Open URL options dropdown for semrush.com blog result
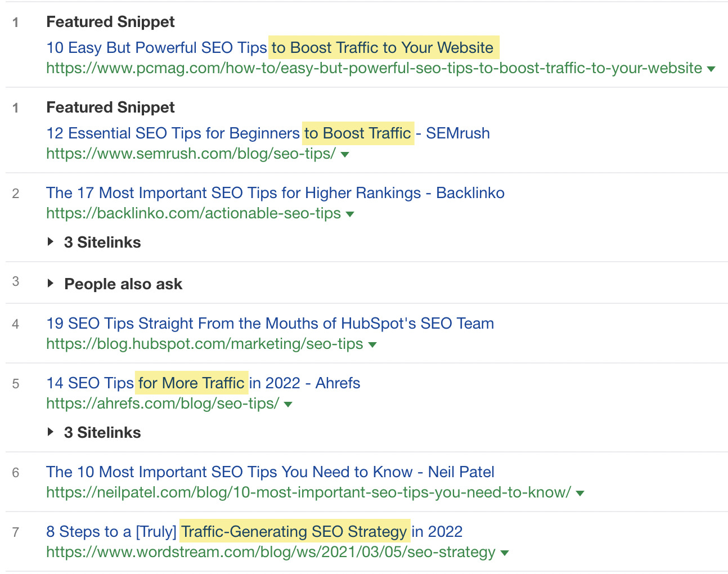Image resolution: width=728 pixels, height=574 pixels. coord(345,154)
